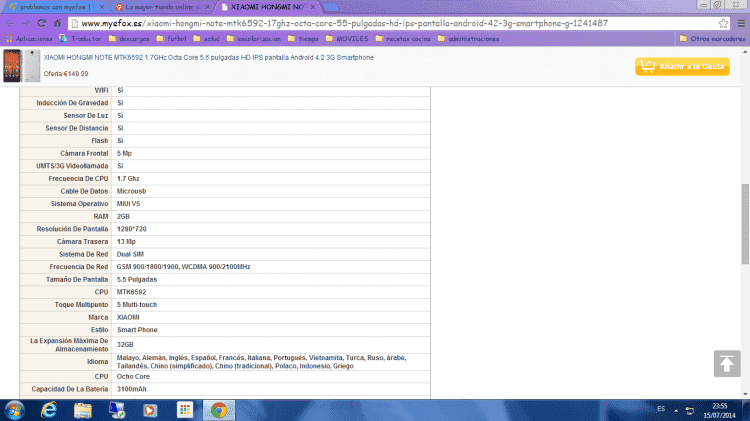
Task: Open the Traductor bookmark
Action: 80,39
